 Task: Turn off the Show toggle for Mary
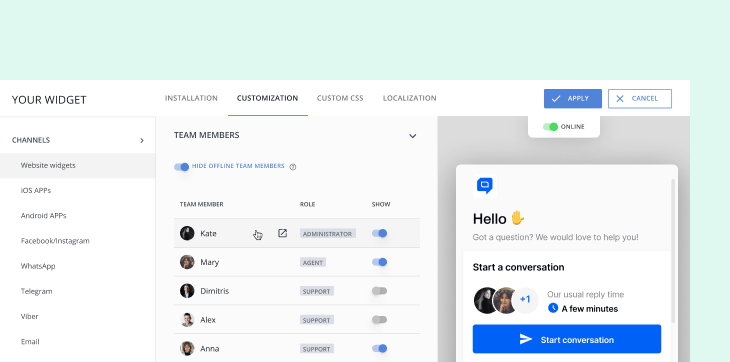[x=379, y=262]
